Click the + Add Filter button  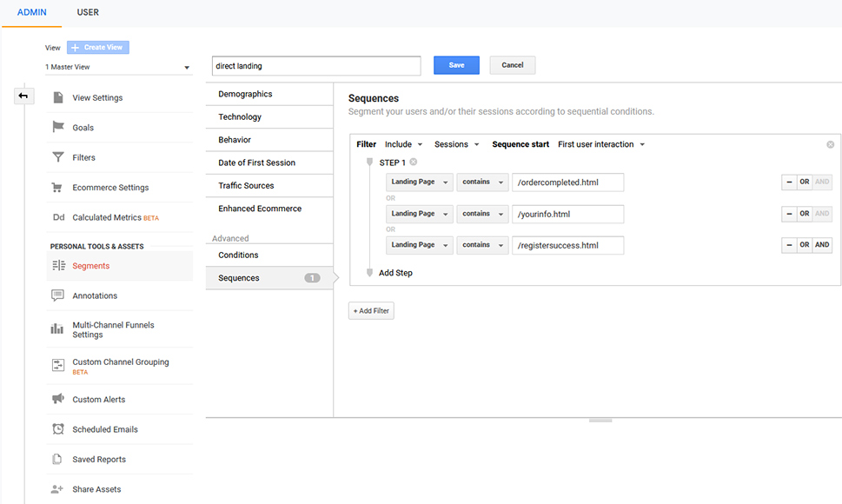coord(371,311)
